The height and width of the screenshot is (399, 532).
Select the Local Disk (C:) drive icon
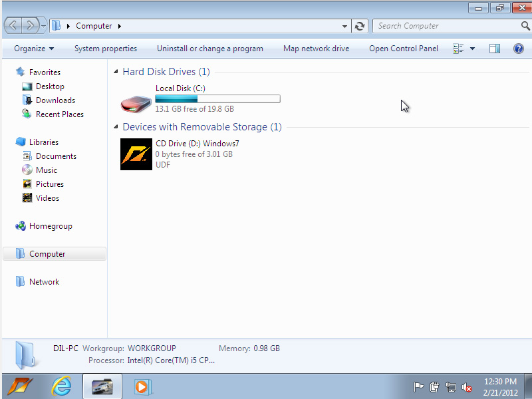[136, 102]
